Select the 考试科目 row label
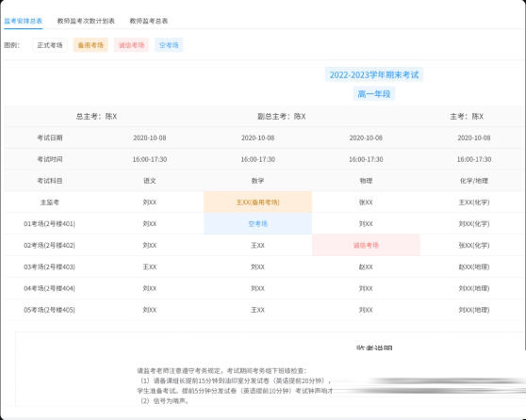Viewport: 526px width, 420px height. 50,181
